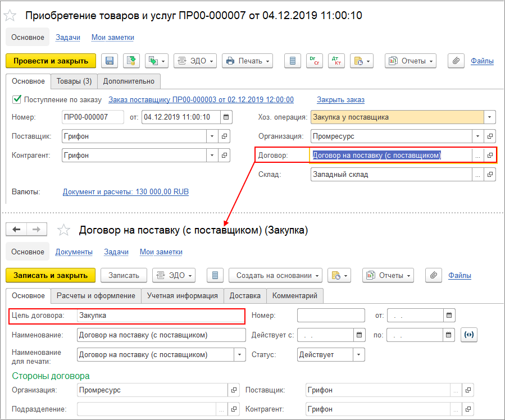Viewport: 505px width, 420px height.
Task: Click contract Номер input field
Action: point(331,316)
